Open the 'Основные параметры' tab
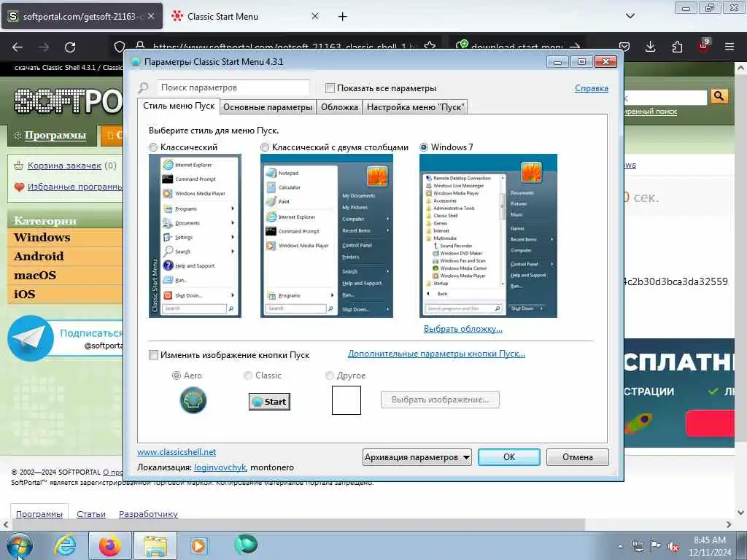Image resolution: width=747 pixels, height=560 pixels. (x=268, y=107)
